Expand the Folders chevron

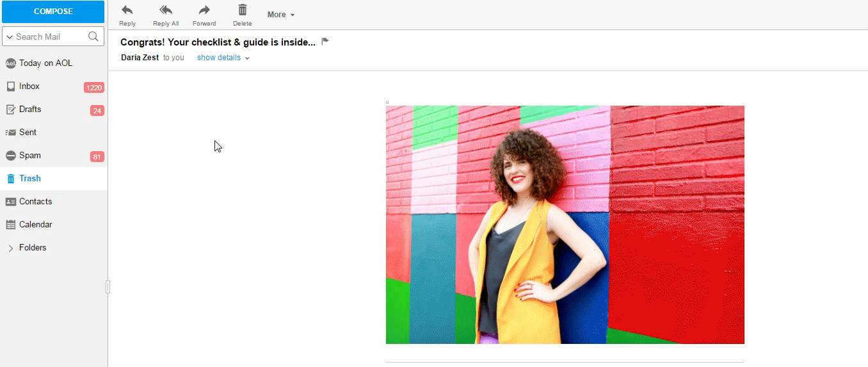(x=11, y=248)
